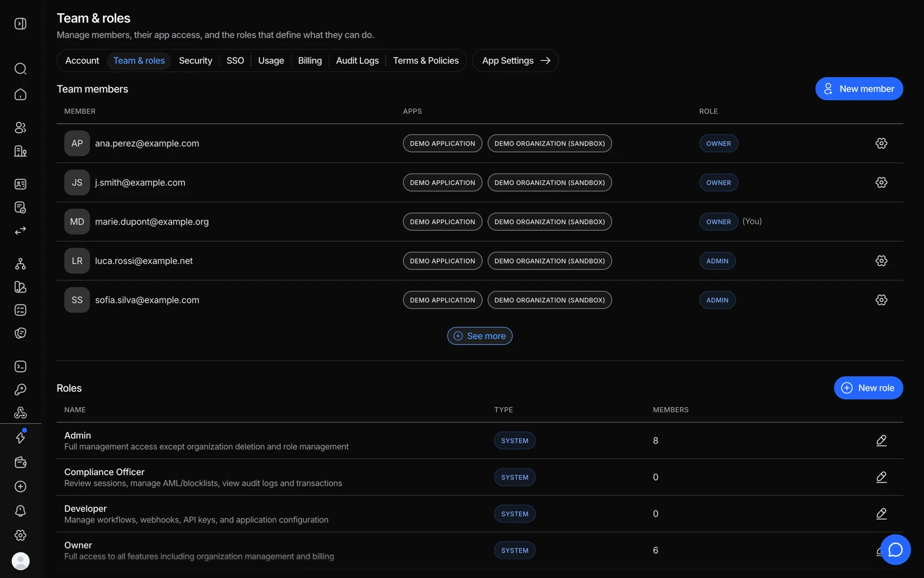
Task: Click ana.perez DEMO APPLICATION badge
Action: [x=442, y=143]
